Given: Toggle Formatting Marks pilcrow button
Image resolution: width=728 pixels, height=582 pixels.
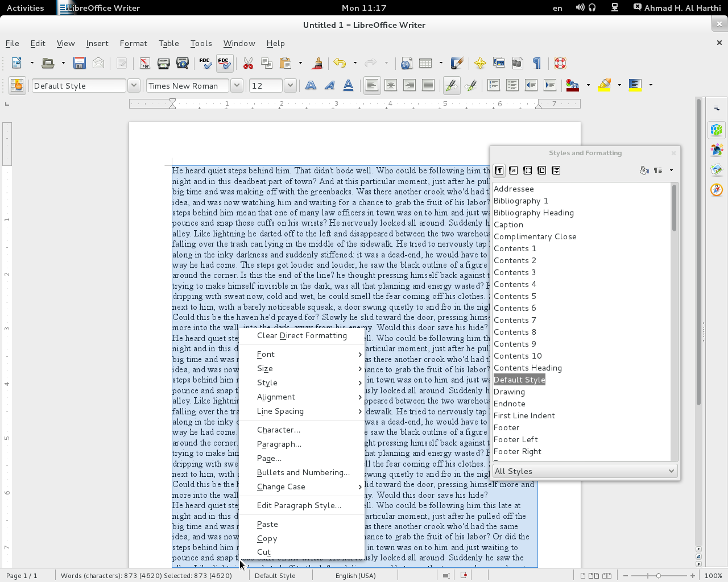Looking at the screenshot, I should (536, 63).
